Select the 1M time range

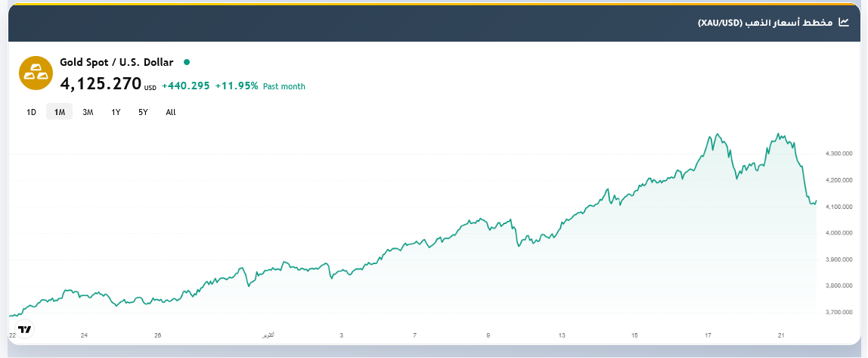(60, 112)
